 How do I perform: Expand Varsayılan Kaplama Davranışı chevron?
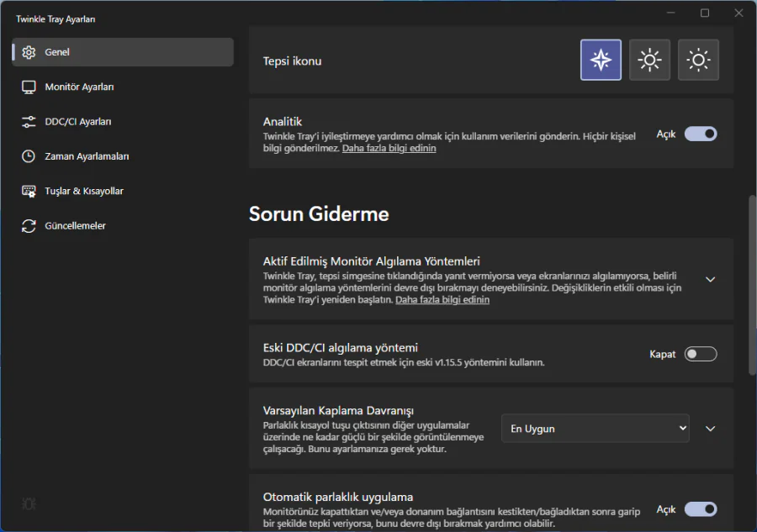point(710,429)
